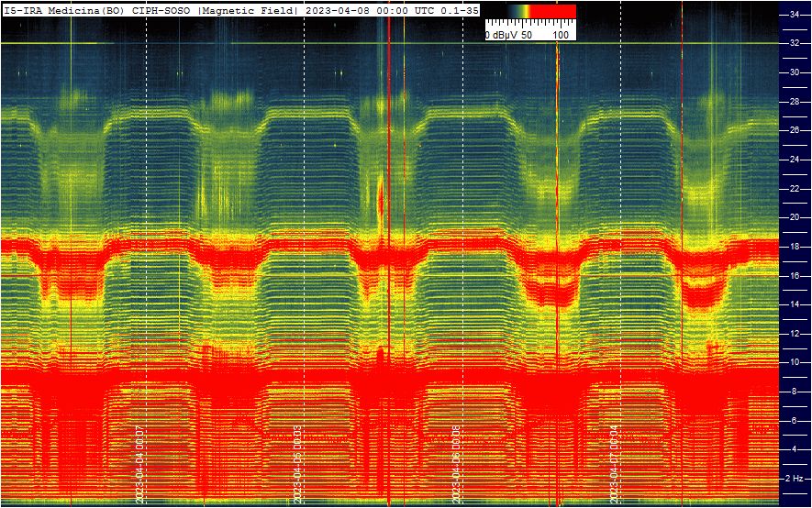
Task: Click the 14 frequency axis label
Action: coord(794,304)
